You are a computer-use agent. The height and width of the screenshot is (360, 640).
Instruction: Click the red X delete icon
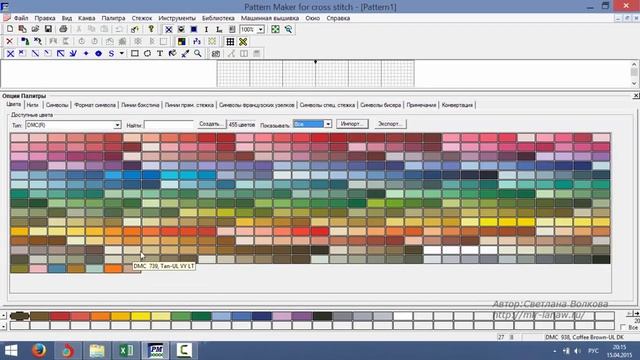coord(10,42)
